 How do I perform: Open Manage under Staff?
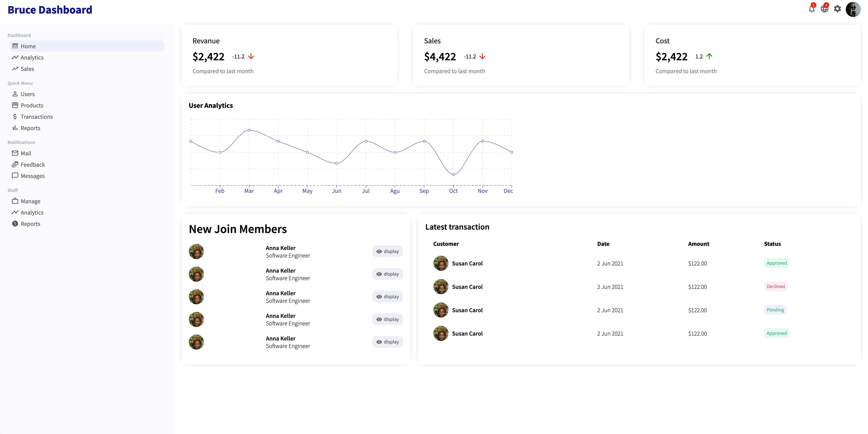[87, 201]
